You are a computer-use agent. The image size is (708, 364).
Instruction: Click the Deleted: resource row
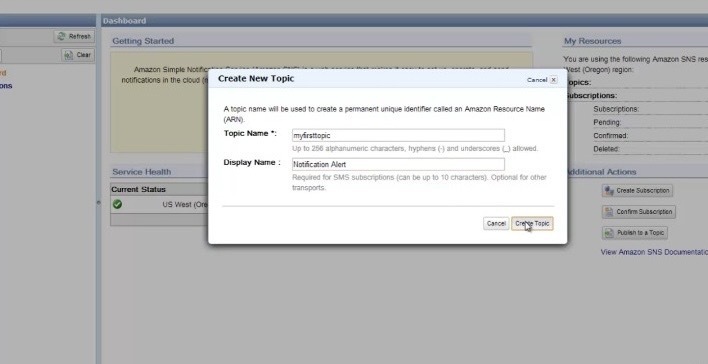tap(650, 149)
